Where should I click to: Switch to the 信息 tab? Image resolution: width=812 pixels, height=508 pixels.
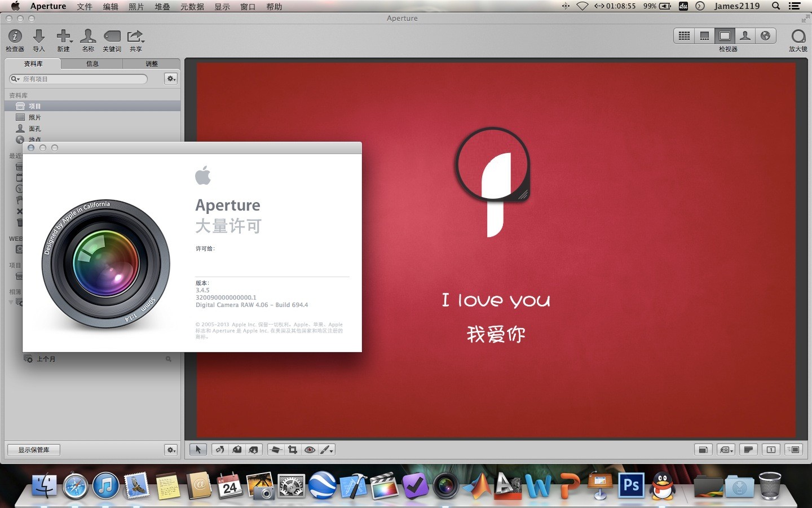click(x=92, y=64)
